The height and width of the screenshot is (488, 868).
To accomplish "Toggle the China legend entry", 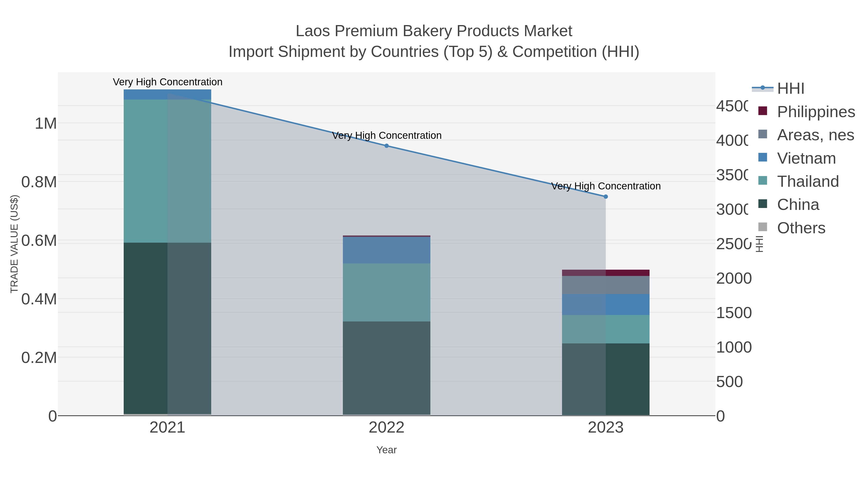I will (x=788, y=205).
